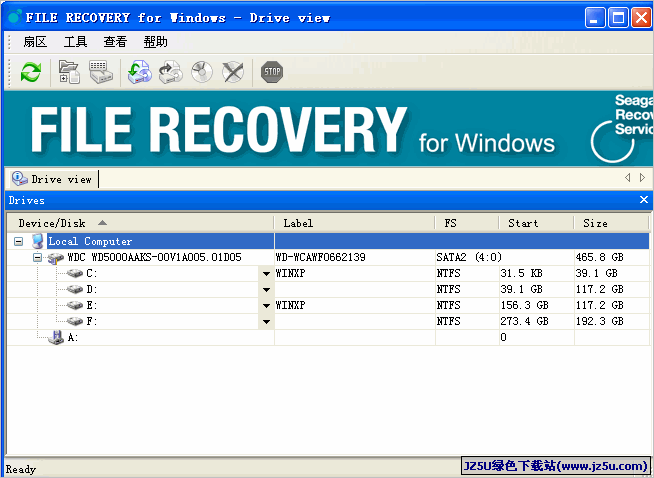Select the D: partition row
654x478 pixels.
(328, 289)
